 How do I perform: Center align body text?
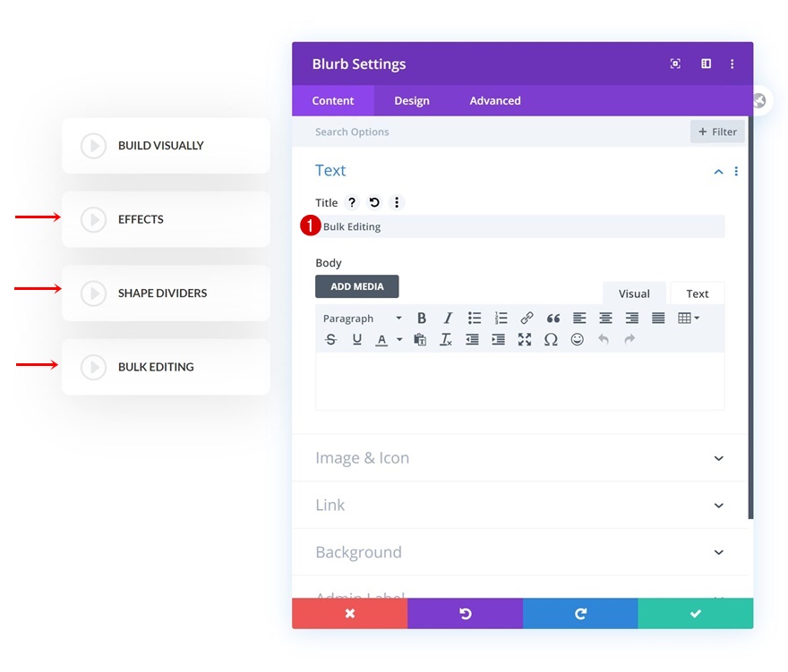click(605, 318)
